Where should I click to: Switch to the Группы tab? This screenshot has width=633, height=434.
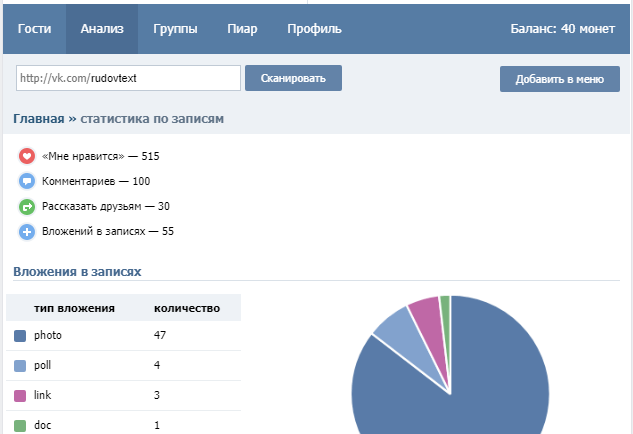coord(175,29)
